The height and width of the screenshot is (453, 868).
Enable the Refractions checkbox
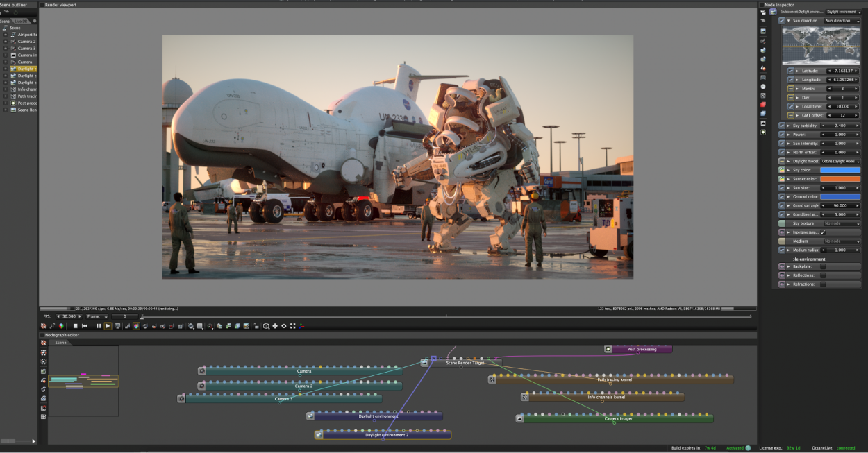824,284
